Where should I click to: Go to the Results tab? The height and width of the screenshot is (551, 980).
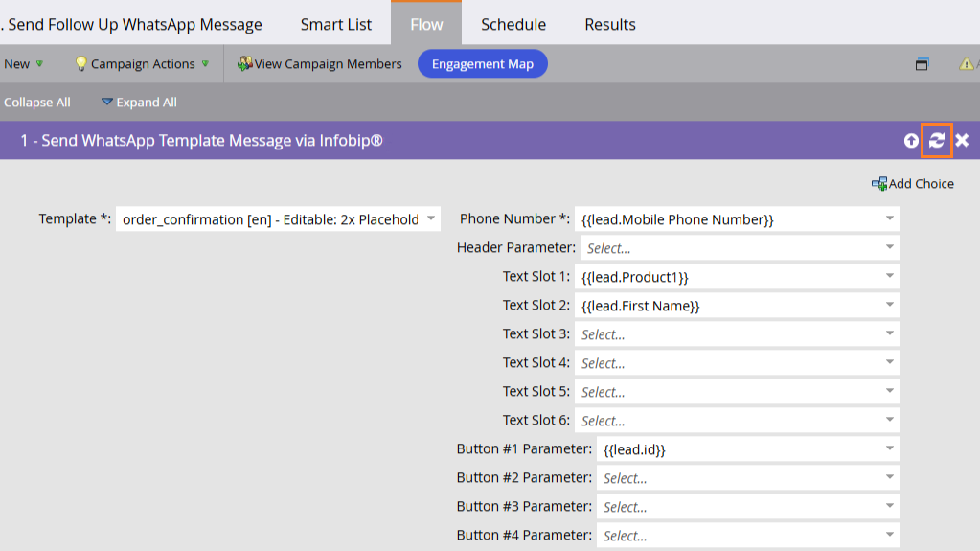(610, 24)
